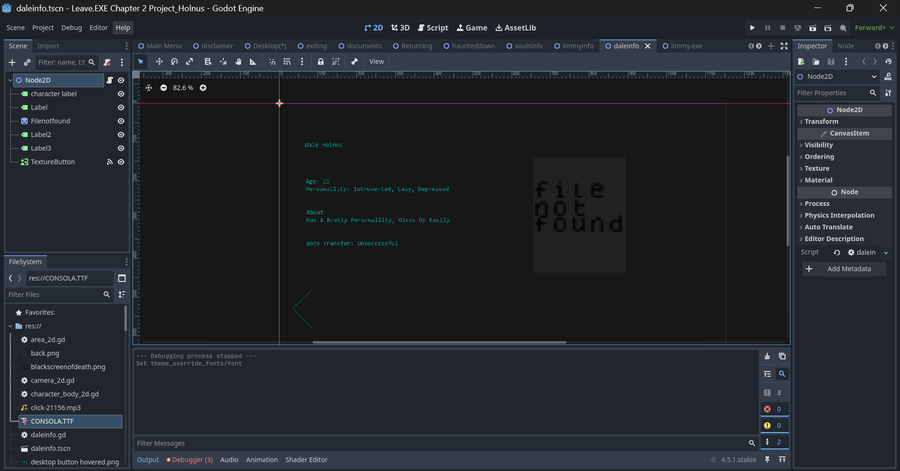This screenshot has height=471, width=900.
Task: Open the Debug menu
Action: 72,28
